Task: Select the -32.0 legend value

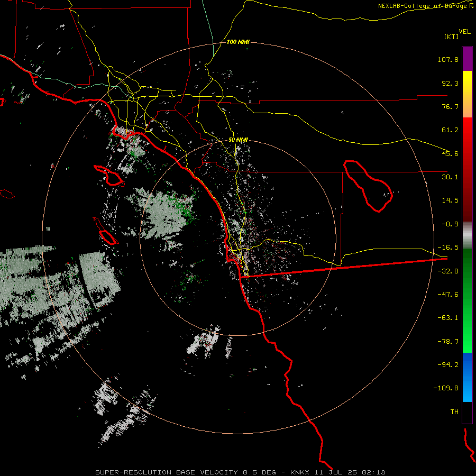Action: [x=448, y=271]
